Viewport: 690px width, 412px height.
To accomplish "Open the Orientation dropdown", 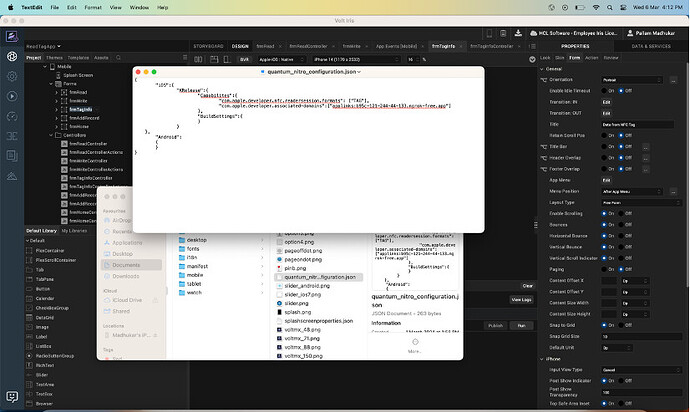I will (x=631, y=80).
